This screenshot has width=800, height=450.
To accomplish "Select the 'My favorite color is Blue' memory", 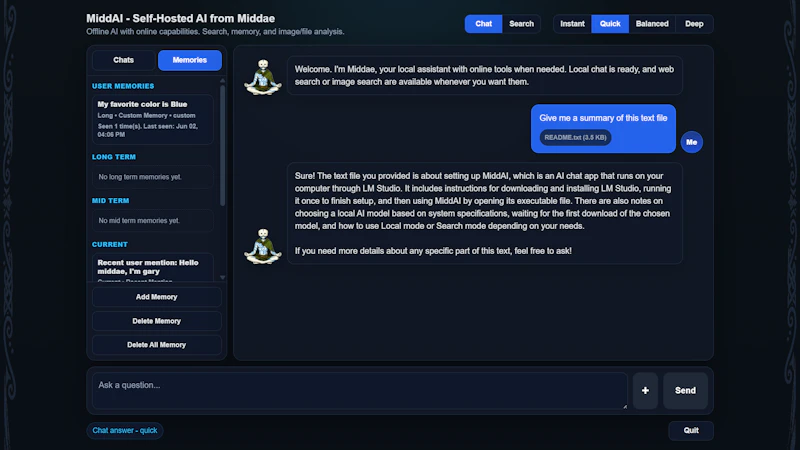I will [153, 119].
